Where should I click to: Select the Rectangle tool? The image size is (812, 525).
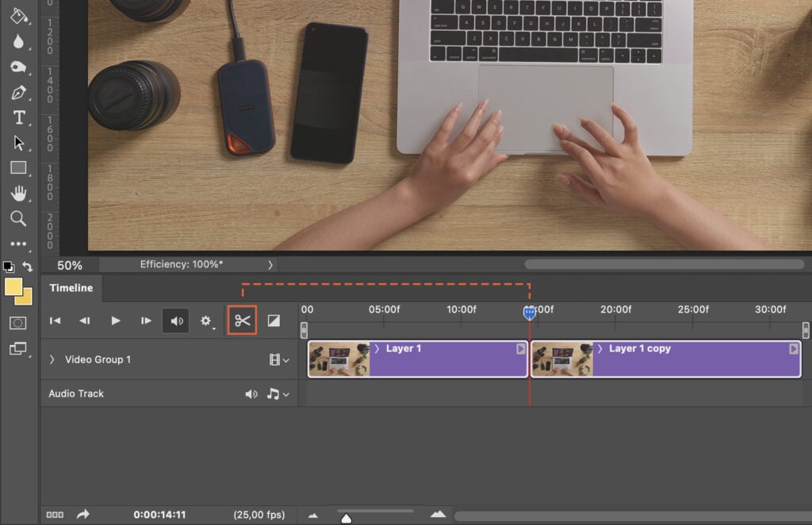pyautogui.click(x=20, y=168)
